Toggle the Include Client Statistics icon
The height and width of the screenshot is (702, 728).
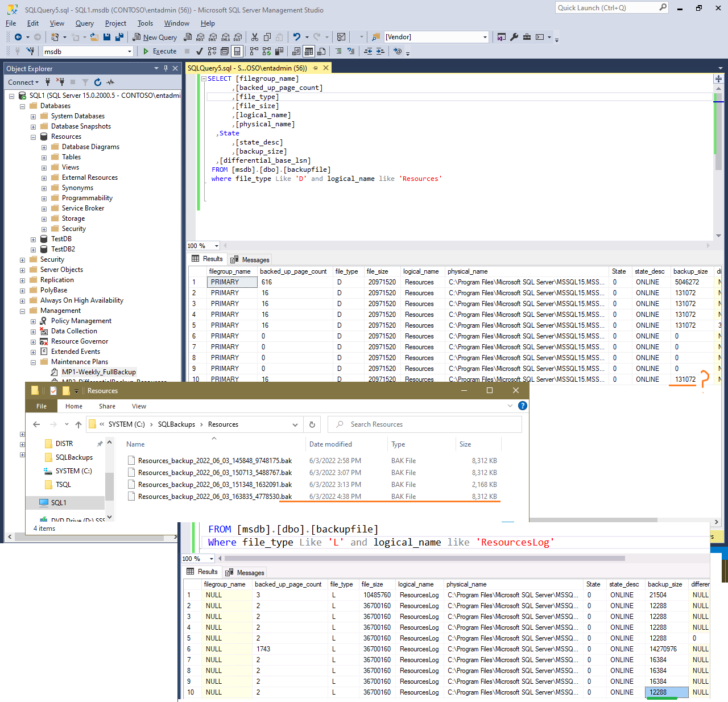[x=279, y=51]
